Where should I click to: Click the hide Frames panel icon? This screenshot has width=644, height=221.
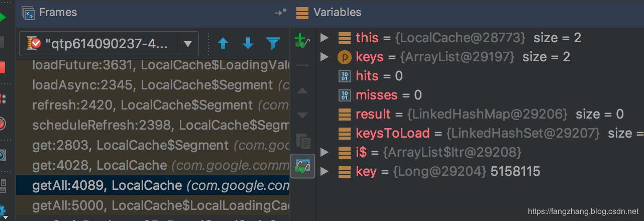pyautogui.click(x=280, y=12)
